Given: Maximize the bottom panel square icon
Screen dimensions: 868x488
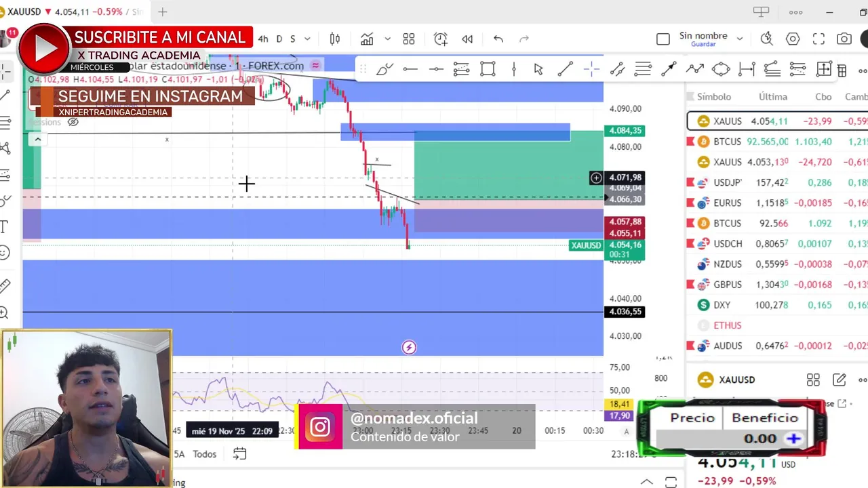Looking at the screenshot, I should [671, 482].
